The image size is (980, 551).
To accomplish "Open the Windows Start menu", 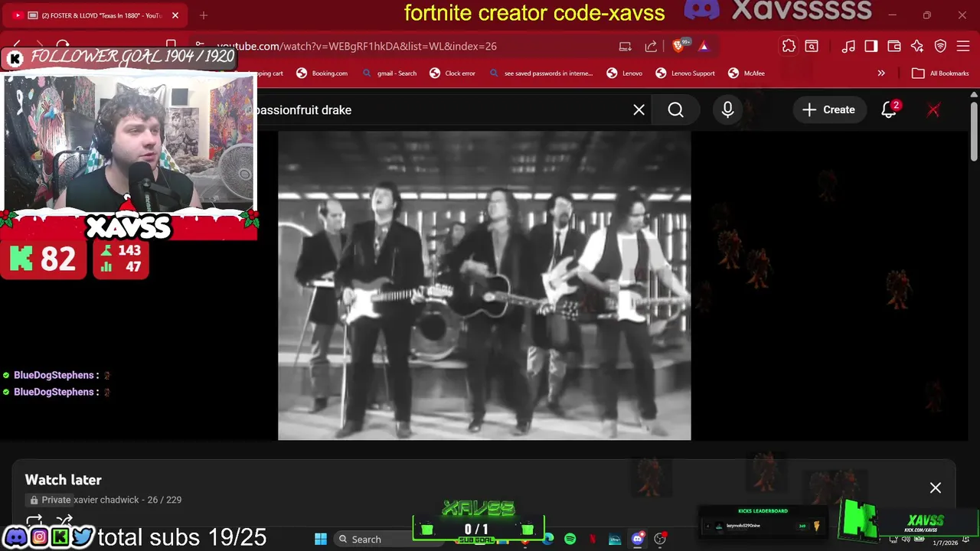I will point(321,540).
